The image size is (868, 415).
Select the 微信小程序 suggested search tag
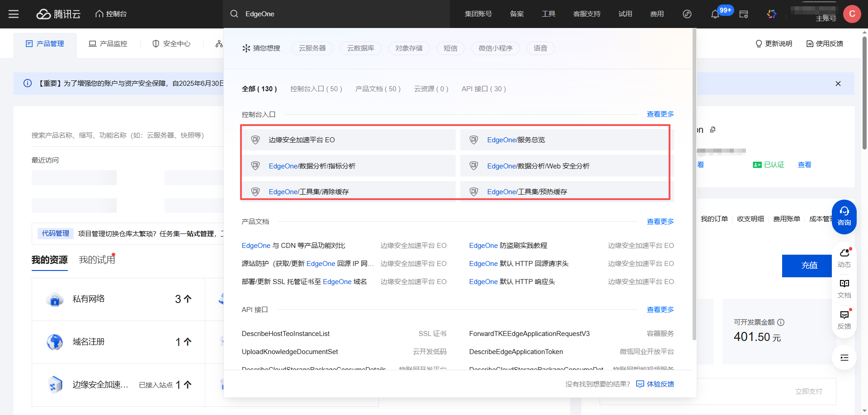tap(495, 48)
